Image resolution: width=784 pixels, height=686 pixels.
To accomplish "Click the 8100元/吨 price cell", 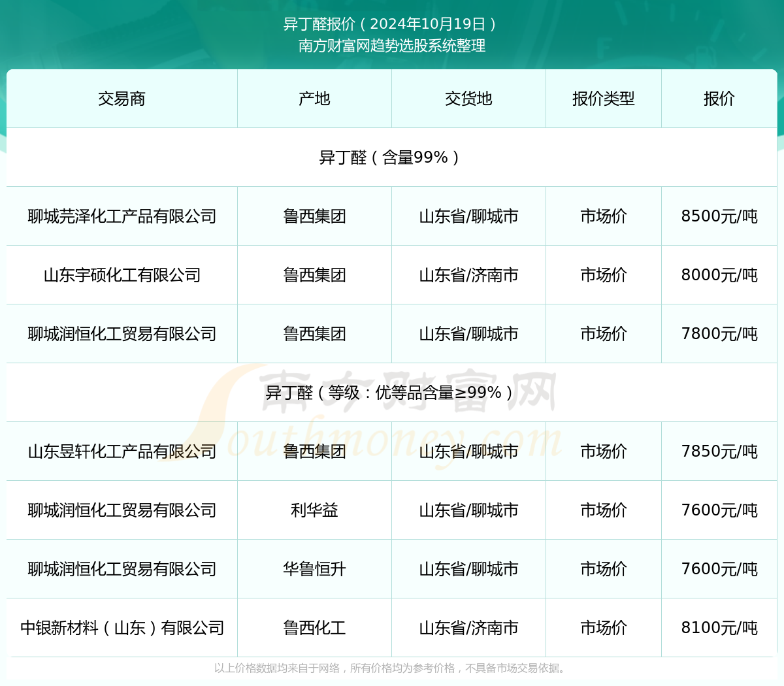I will (719, 628).
